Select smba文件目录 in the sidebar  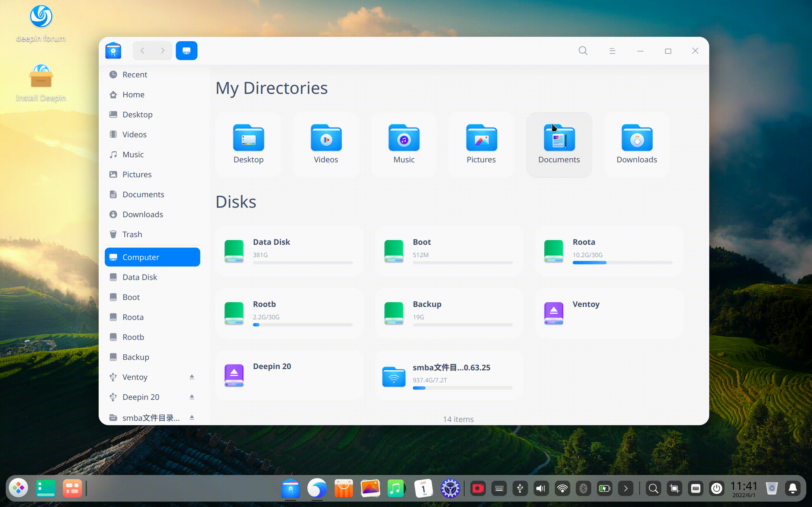(x=152, y=418)
